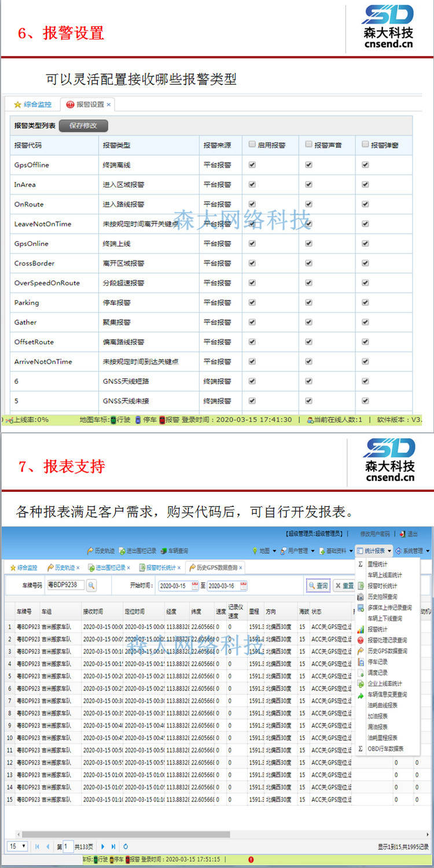This screenshot has width=434, height=868.
Task: Switch to the 综合监控 tab in alarm window
Action: (33, 105)
